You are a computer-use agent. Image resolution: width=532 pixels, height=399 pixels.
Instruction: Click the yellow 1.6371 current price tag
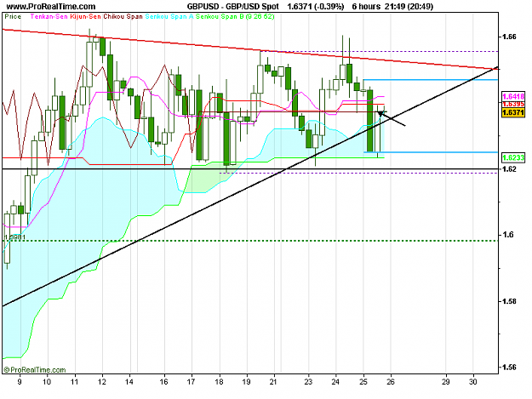[x=513, y=112]
